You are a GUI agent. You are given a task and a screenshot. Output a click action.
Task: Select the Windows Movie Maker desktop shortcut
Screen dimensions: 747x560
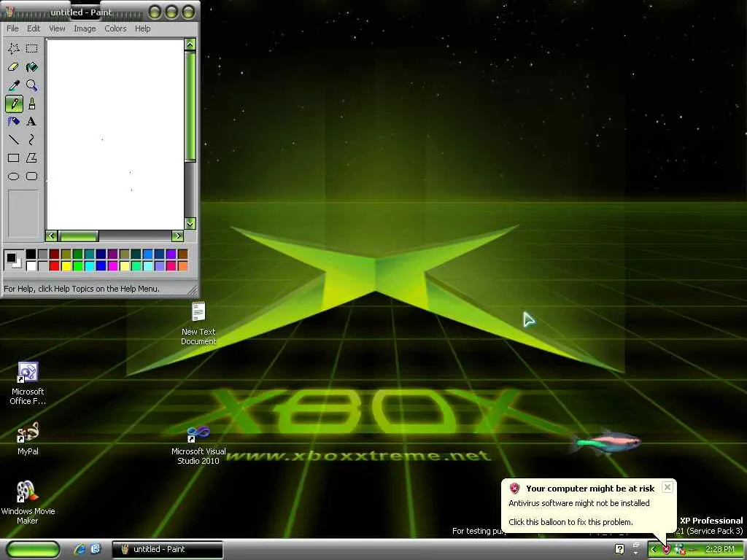tap(28, 502)
